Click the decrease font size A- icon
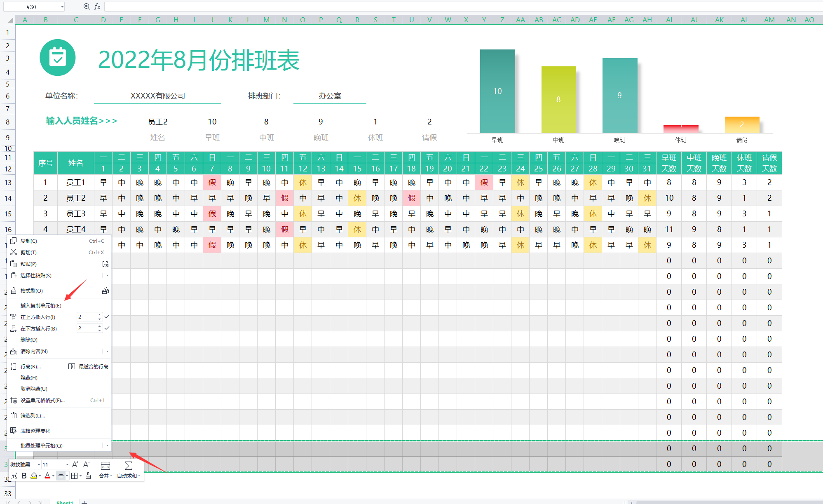This screenshot has height=504, width=823. tap(87, 464)
